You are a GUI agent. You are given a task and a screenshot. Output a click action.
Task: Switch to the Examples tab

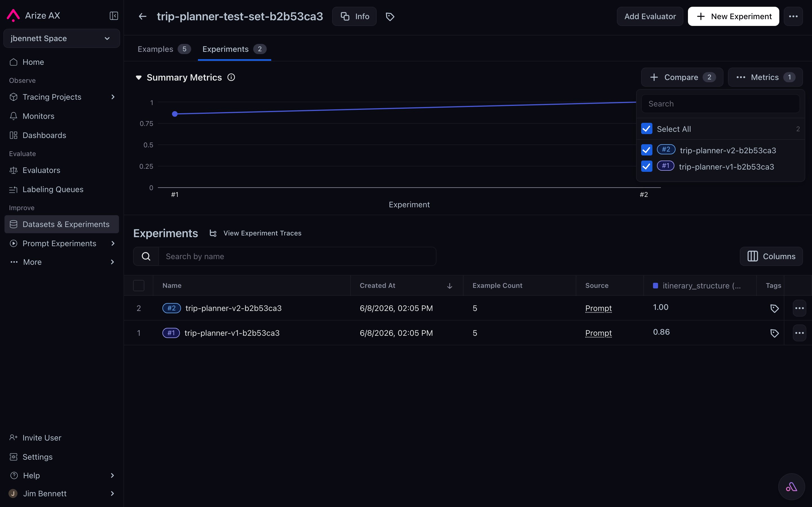click(x=164, y=49)
